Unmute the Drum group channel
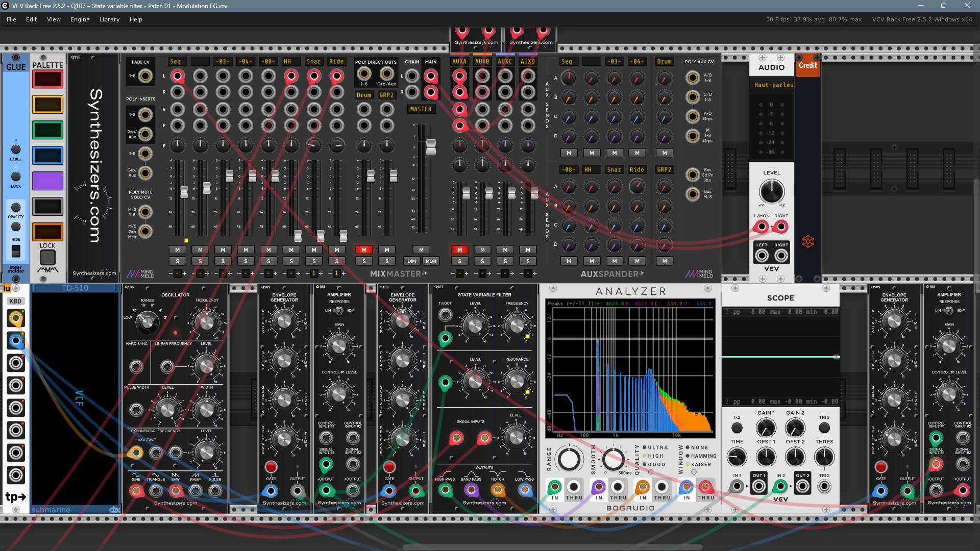Screen dimensions: 980x551 [x=364, y=250]
